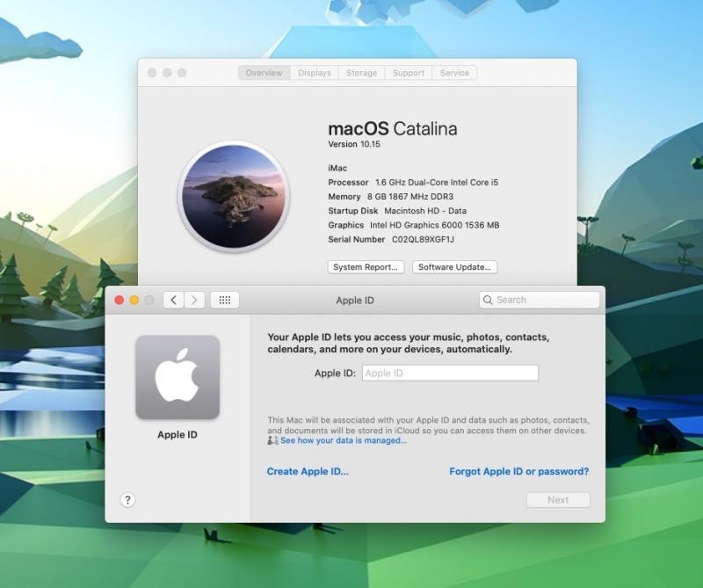Open the Service tab
This screenshot has width=703, height=588.
pos(454,73)
